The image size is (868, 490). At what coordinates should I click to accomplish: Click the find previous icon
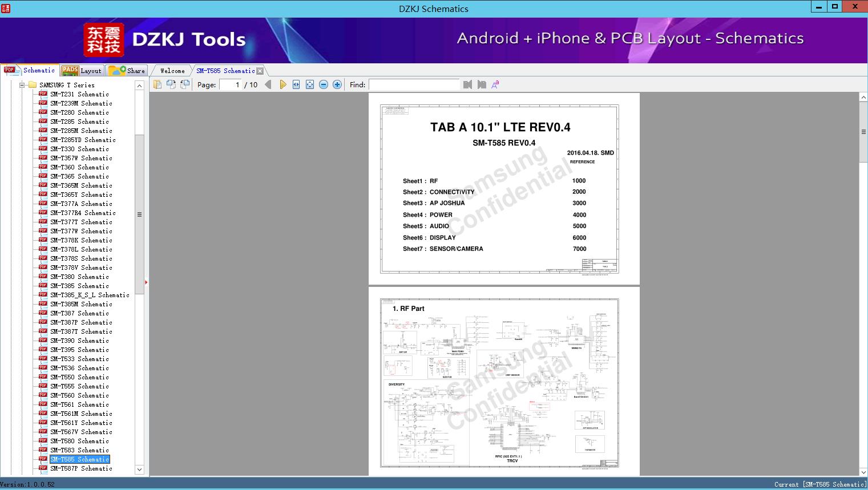(468, 84)
